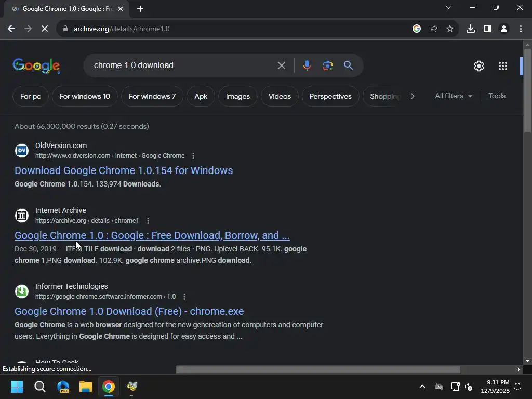
Task: Open the bee app icon on the taskbar
Action: (x=131, y=387)
